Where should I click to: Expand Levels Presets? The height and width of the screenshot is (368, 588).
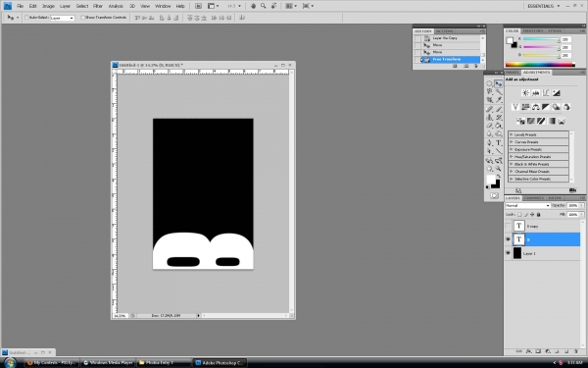click(512, 134)
